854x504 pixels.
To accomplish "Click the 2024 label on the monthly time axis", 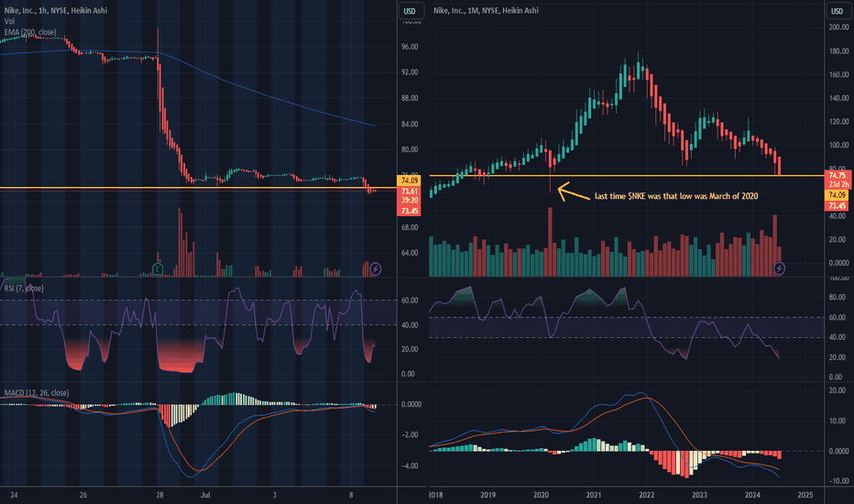I will [x=752, y=495].
